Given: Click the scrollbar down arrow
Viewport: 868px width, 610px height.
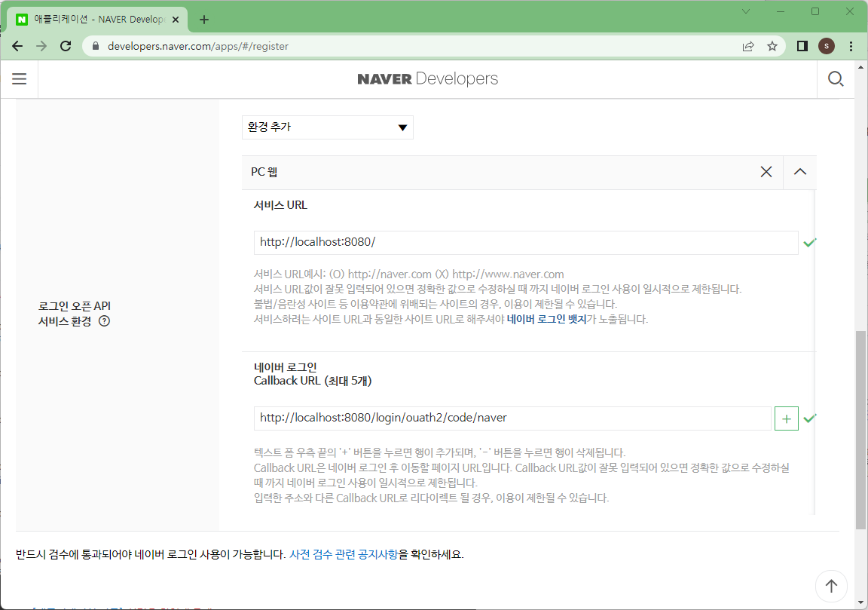Looking at the screenshot, I should click(x=860, y=602).
